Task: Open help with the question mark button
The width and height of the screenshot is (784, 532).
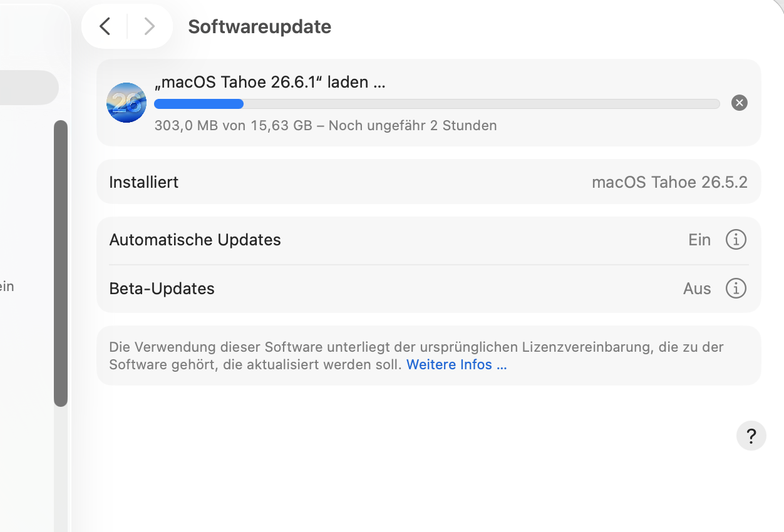Action: click(x=751, y=436)
